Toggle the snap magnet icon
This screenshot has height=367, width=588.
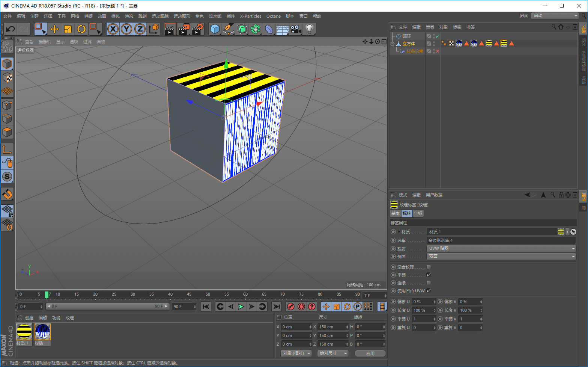(7, 194)
